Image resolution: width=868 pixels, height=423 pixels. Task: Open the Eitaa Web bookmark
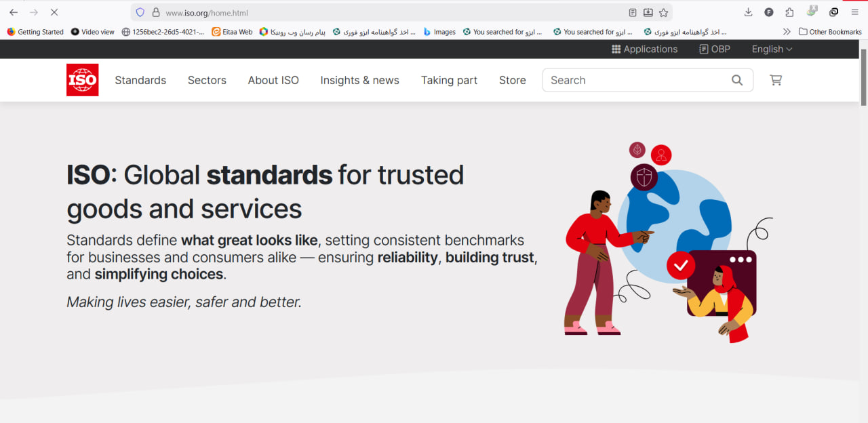click(232, 32)
